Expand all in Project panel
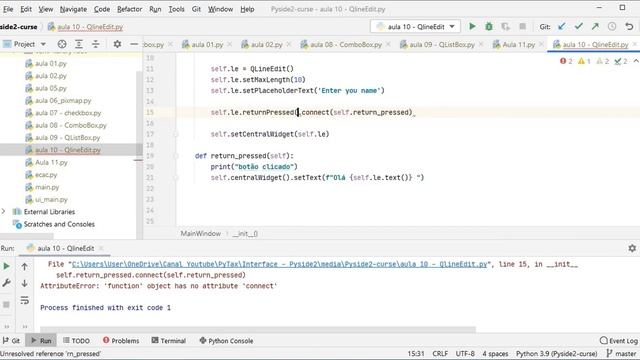 point(79,44)
